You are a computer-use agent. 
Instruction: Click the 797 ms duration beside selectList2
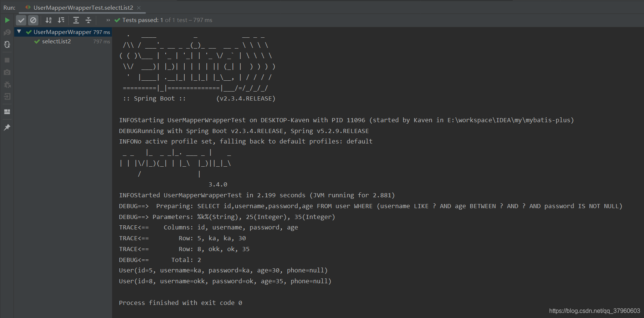tap(101, 41)
